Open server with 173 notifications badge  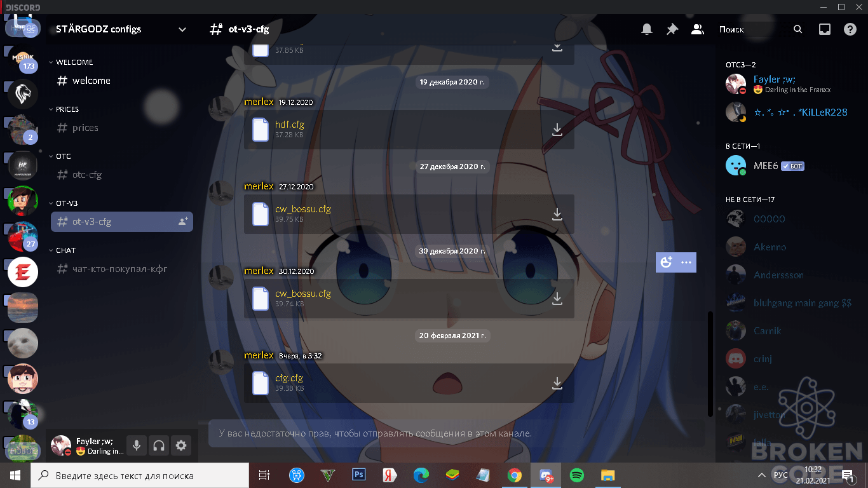coord(23,58)
